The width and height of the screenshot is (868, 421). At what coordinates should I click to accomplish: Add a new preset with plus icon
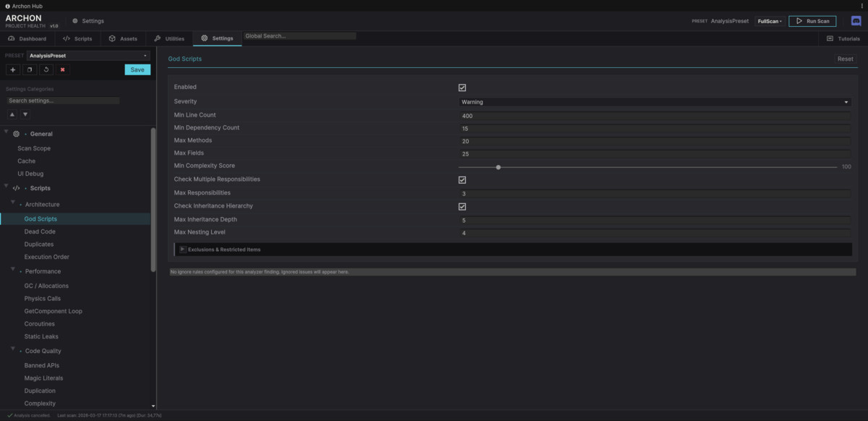click(x=13, y=69)
